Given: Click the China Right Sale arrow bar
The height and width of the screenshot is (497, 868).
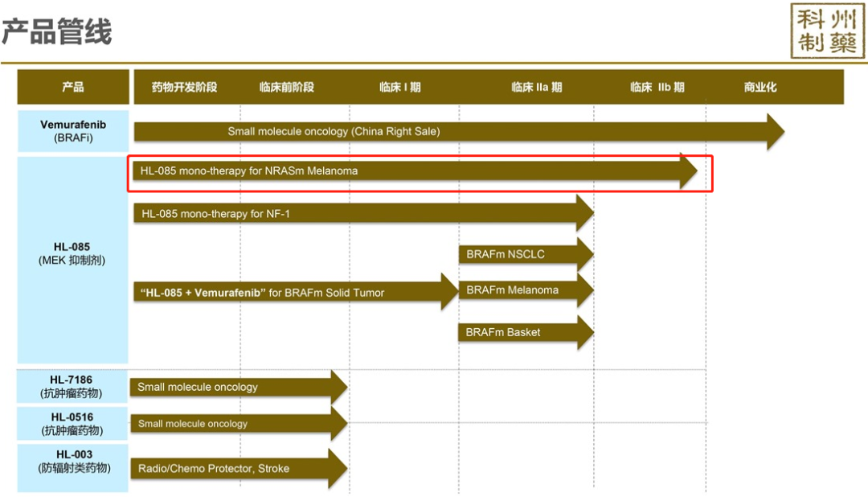Looking at the screenshot, I should (450, 131).
